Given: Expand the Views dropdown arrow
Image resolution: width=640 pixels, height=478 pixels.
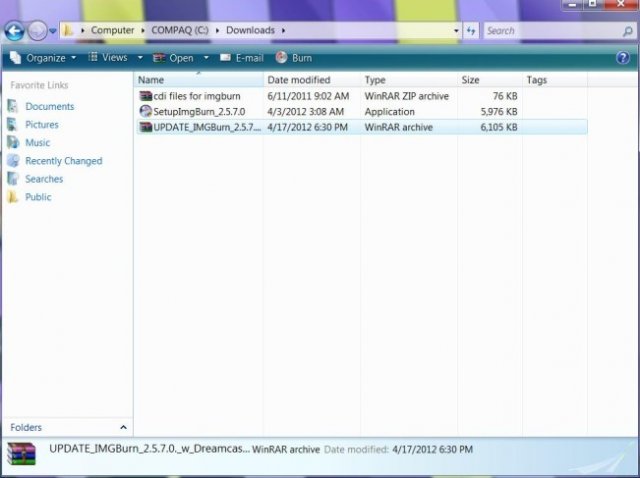Looking at the screenshot, I should coord(140,58).
